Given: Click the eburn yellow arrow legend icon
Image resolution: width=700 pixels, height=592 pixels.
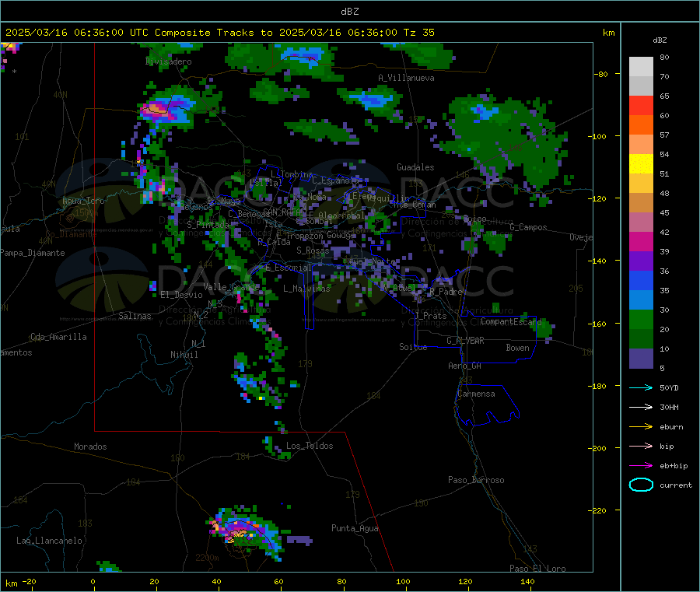Looking at the screenshot, I should [641, 427].
